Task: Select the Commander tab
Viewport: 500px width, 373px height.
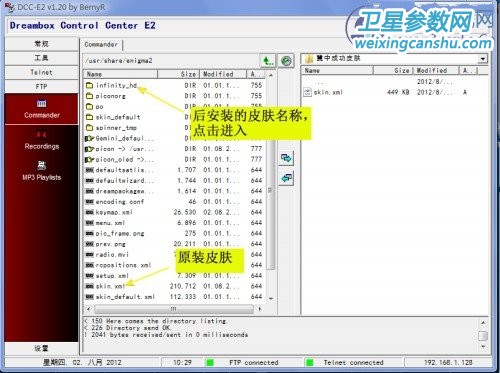Action: point(101,45)
